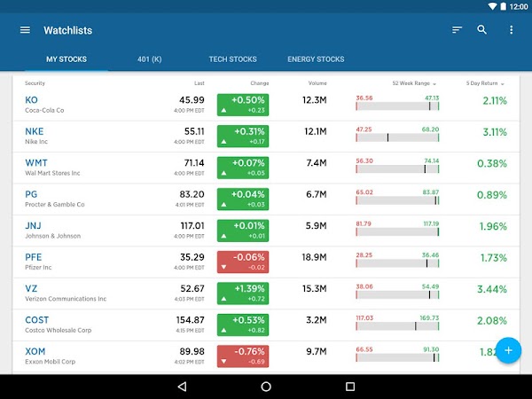Select COST 5-day return 2.08%

492,321
